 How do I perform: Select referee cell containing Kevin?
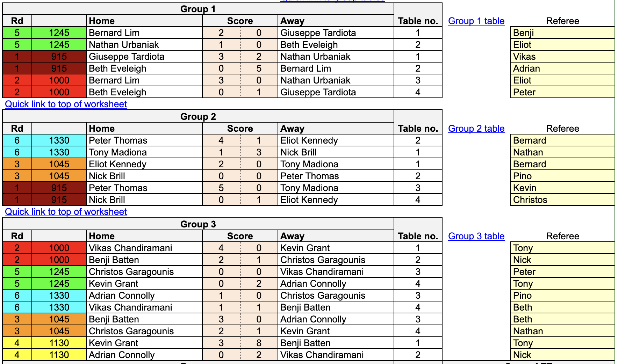point(562,188)
